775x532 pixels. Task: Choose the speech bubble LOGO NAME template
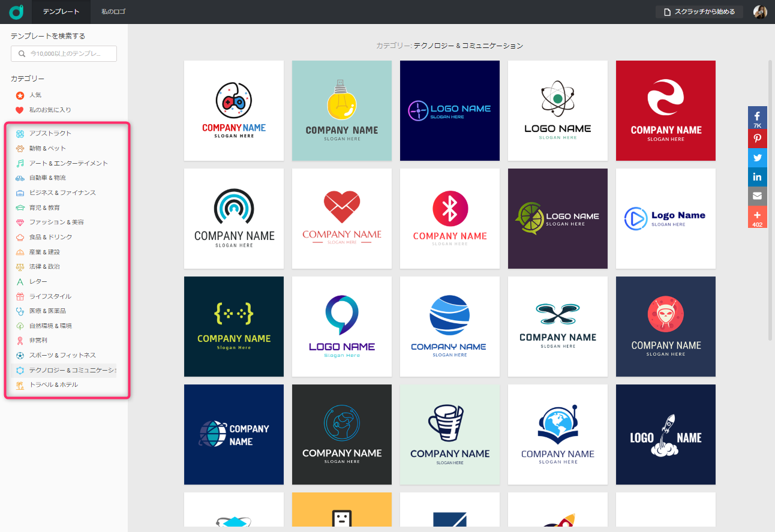click(x=342, y=326)
